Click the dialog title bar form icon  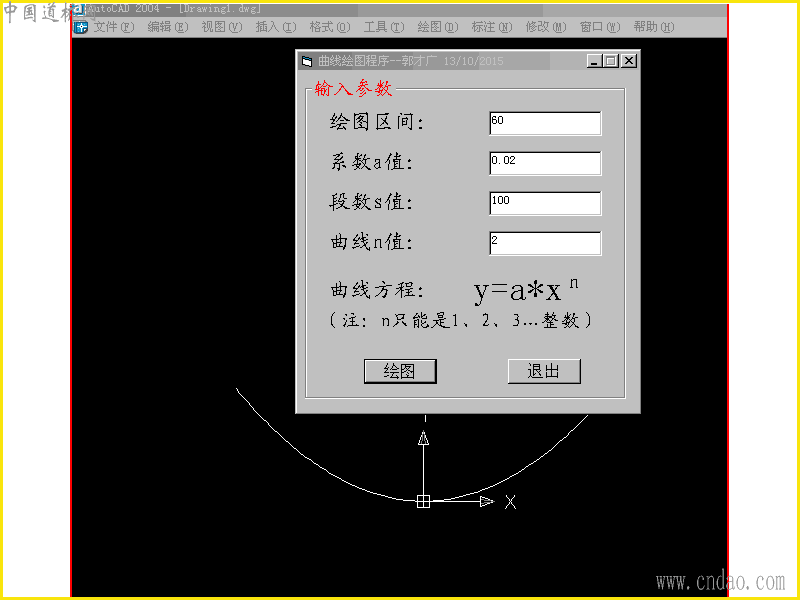307,62
